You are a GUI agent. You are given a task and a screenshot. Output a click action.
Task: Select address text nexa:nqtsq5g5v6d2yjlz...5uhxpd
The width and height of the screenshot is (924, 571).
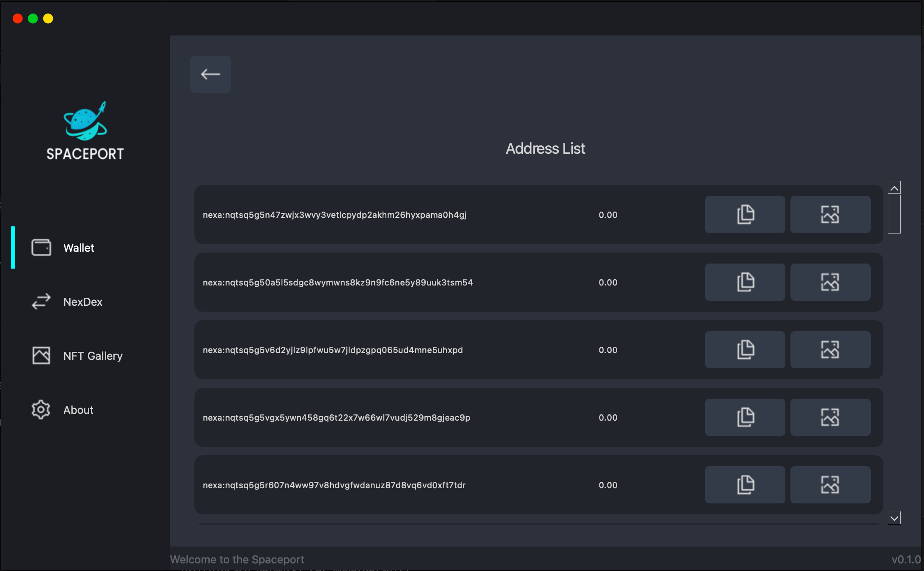(333, 350)
